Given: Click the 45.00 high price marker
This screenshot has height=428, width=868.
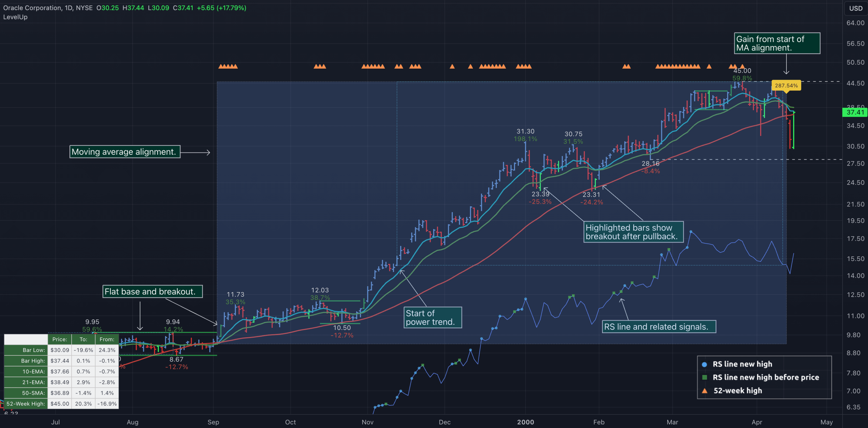Looking at the screenshot, I should [x=742, y=71].
